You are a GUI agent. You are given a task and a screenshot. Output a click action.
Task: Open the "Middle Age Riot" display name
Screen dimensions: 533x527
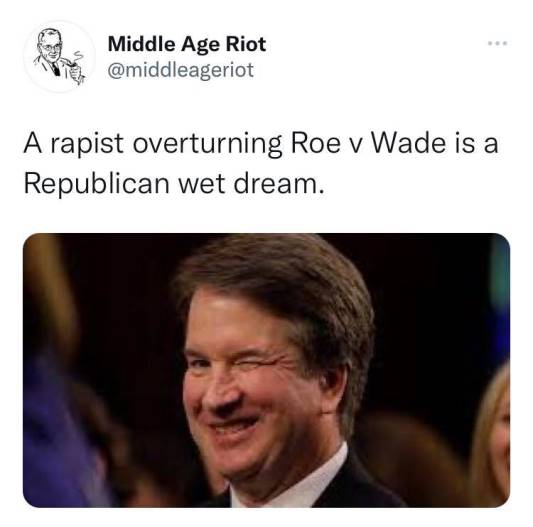[x=187, y=44]
